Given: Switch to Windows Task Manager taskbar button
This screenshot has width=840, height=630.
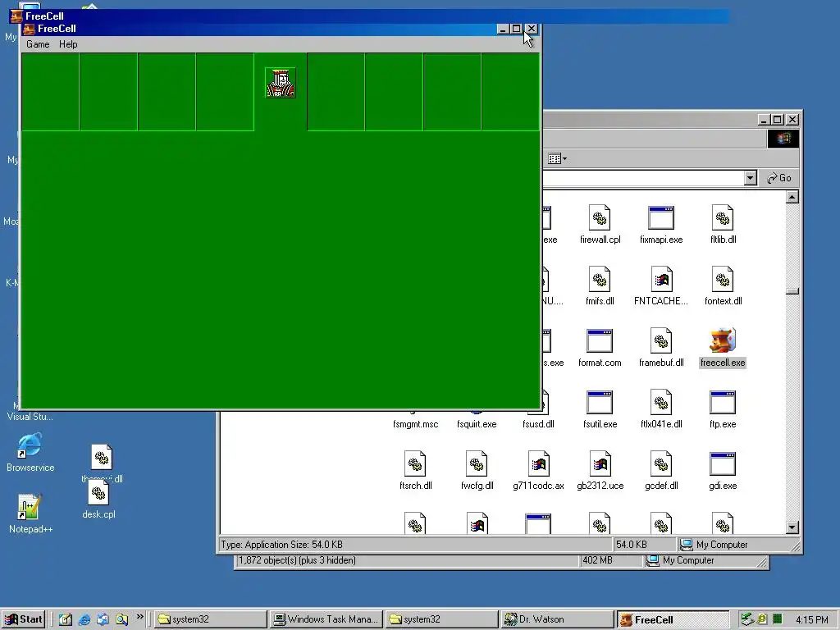Looking at the screenshot, I should [326, 619].
